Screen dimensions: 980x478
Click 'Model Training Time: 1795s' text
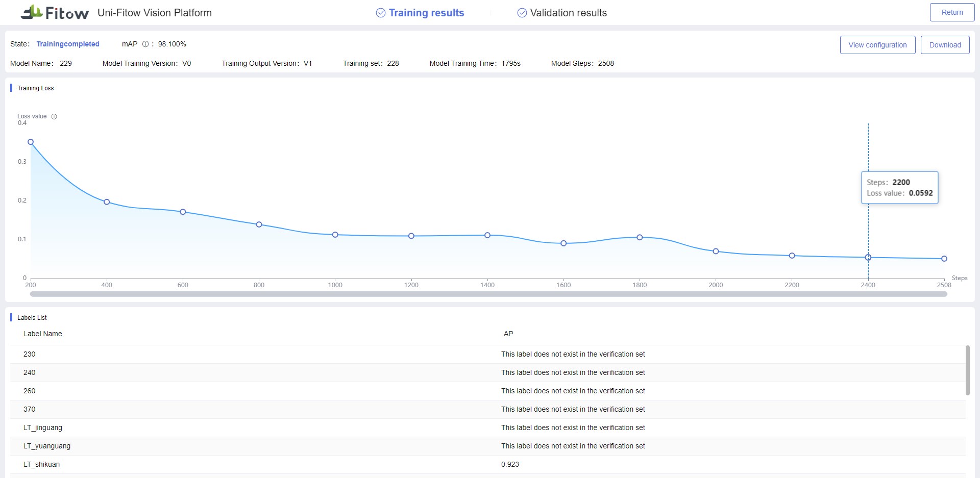point(475,63)
